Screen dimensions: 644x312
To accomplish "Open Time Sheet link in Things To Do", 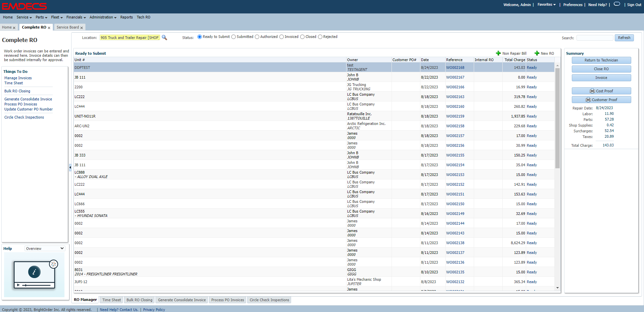I will pos(14,83).
